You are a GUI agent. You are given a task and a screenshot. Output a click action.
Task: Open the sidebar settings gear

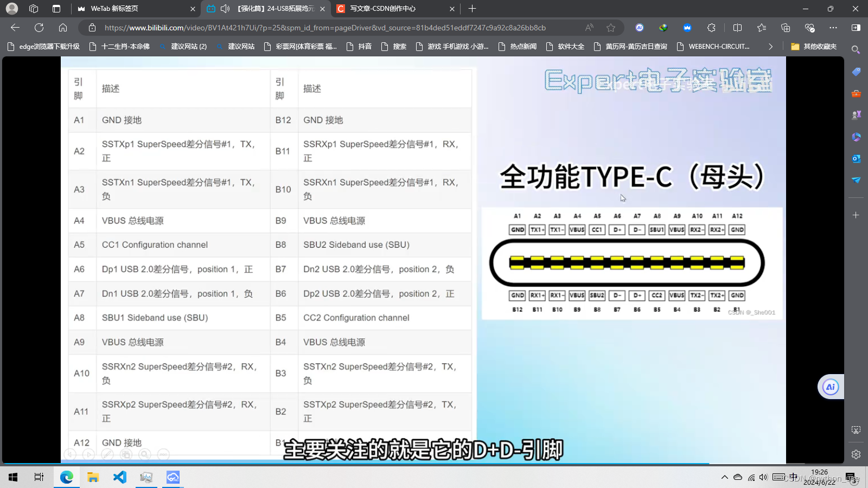[856, 454]
